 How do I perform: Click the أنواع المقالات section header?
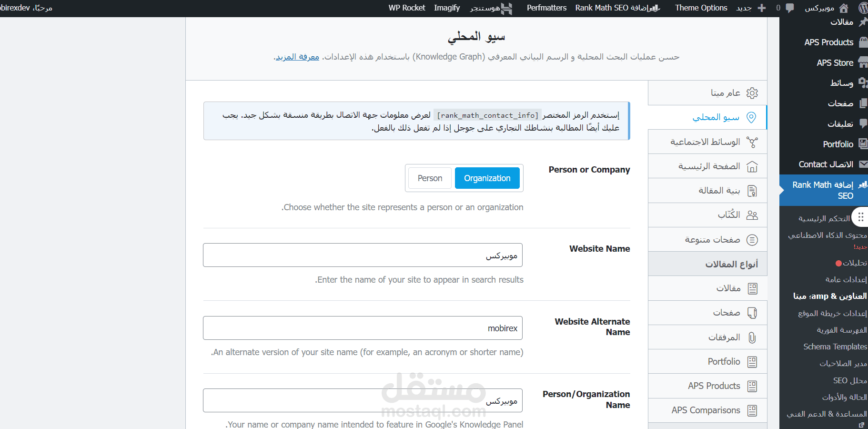click(707, 264)
